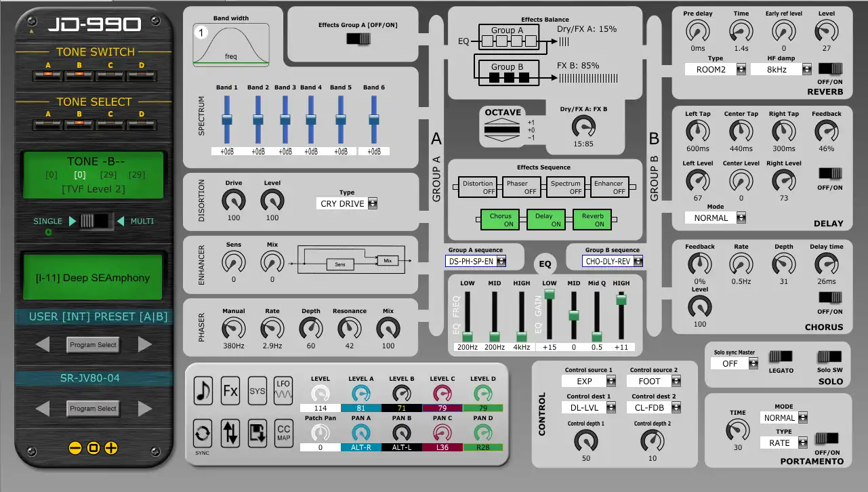This screenshot has width=868, height=492.
Task: Open the HF damp 8kHz dropdown
Action: (781, 69)
